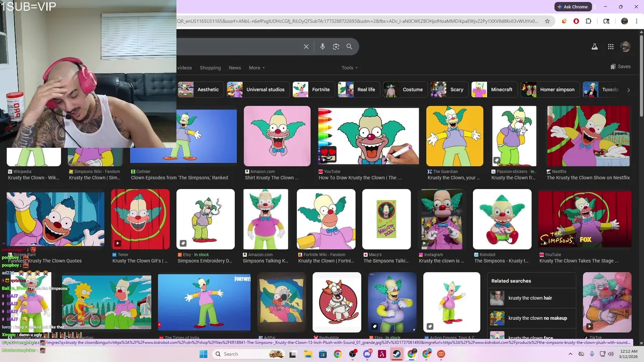Open the Fortnite Wiki Krusty image
The width and height of the screenshot is (644, 362).
tap(326, 219)
